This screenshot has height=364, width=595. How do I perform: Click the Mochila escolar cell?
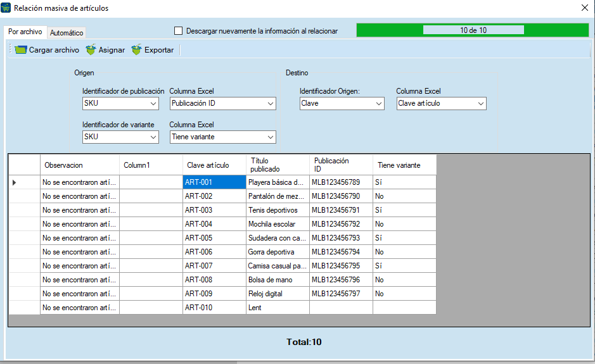pos(278,224)
